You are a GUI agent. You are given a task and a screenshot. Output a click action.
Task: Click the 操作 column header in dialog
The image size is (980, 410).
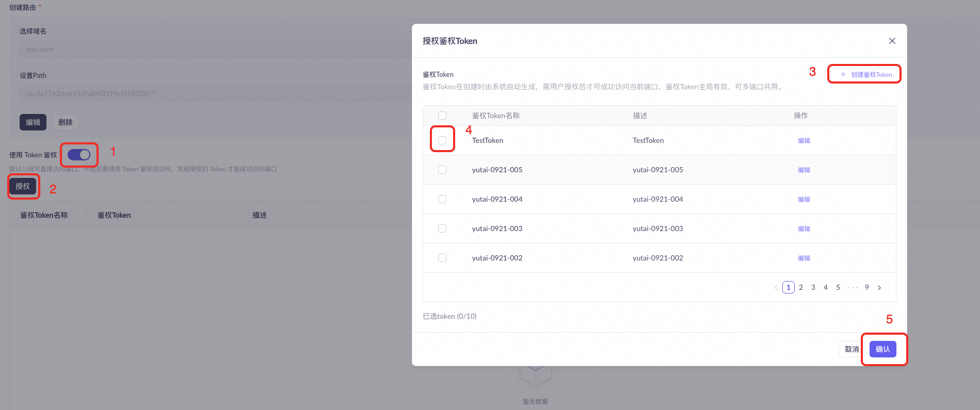tap(801, 116)
